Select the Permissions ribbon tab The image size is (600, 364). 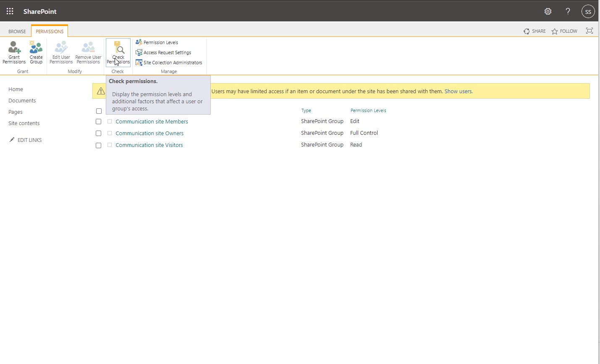pyautogui.click(x=50, y=31)
